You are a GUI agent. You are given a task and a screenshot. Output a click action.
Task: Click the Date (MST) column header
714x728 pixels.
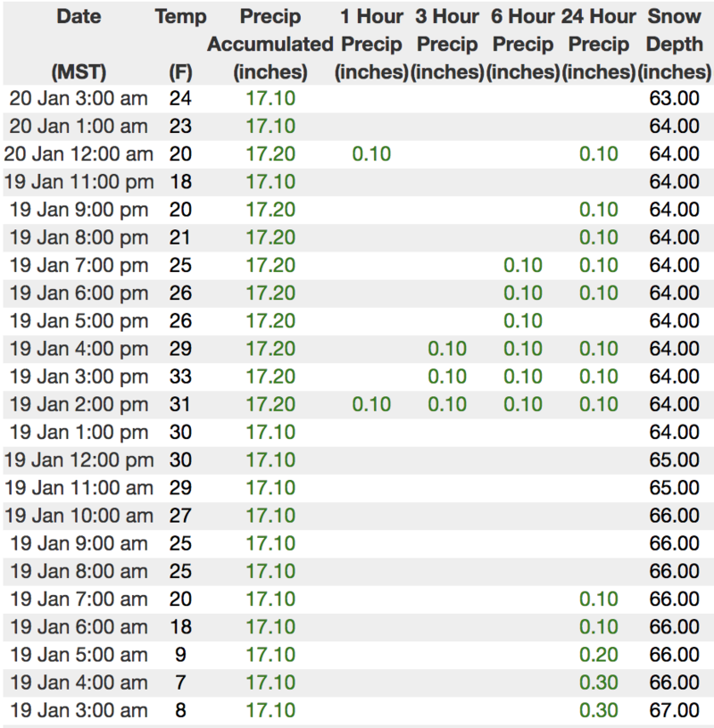click(78, 44)
